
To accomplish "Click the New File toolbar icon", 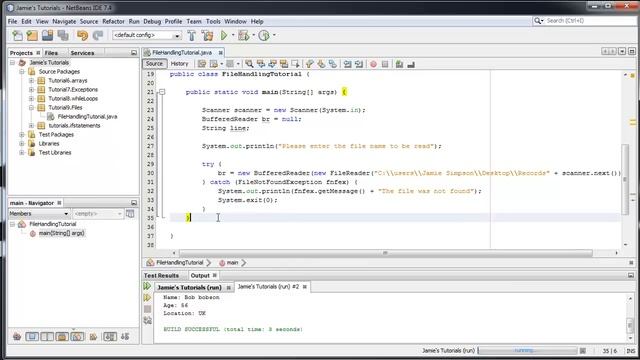I will tap(17, 36).
